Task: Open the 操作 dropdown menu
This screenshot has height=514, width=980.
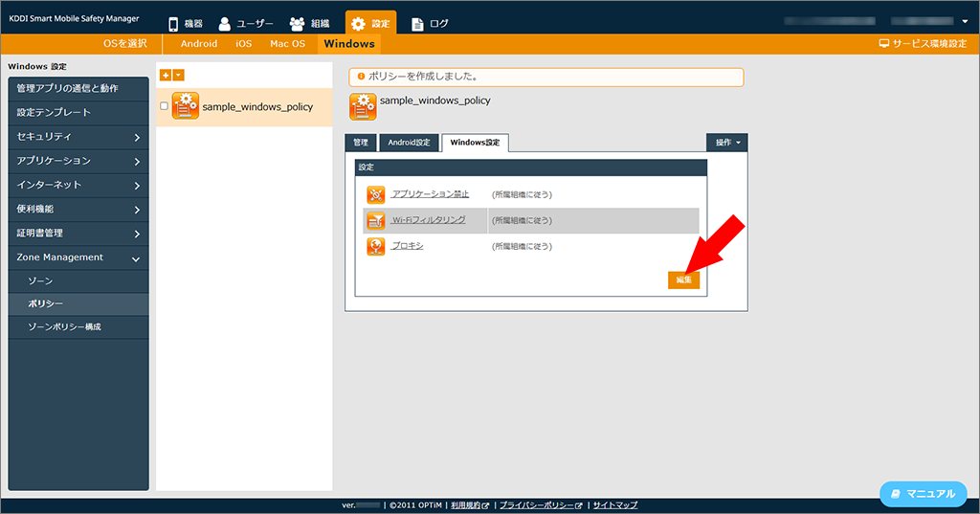Action: (x=727, y=143)
